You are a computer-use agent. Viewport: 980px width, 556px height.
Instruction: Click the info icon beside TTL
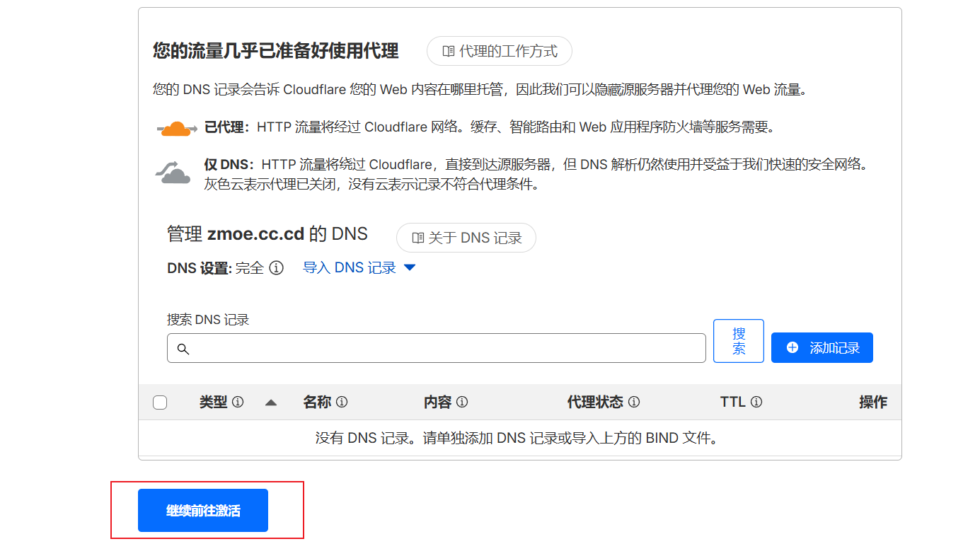pos(756,402)
